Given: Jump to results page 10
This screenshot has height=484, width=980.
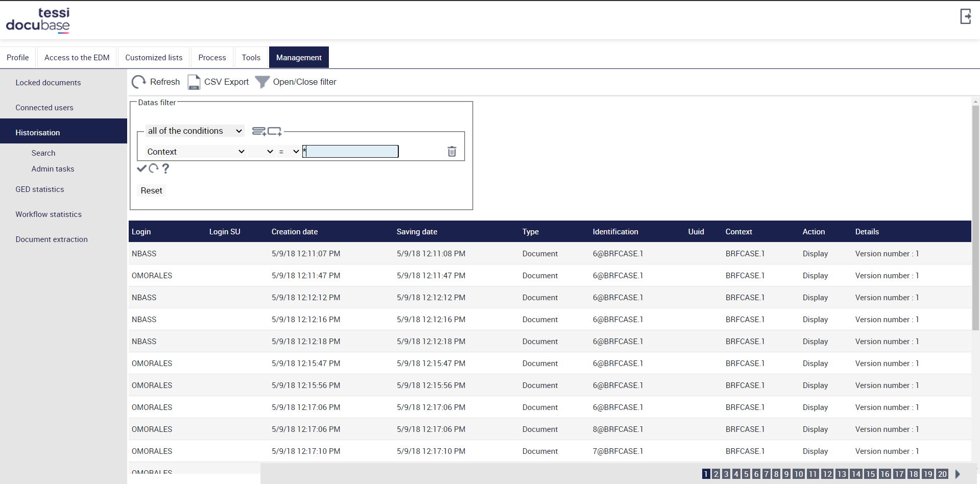Looking at the screenshot, I should pyautogui.click(x=799, y=474).
